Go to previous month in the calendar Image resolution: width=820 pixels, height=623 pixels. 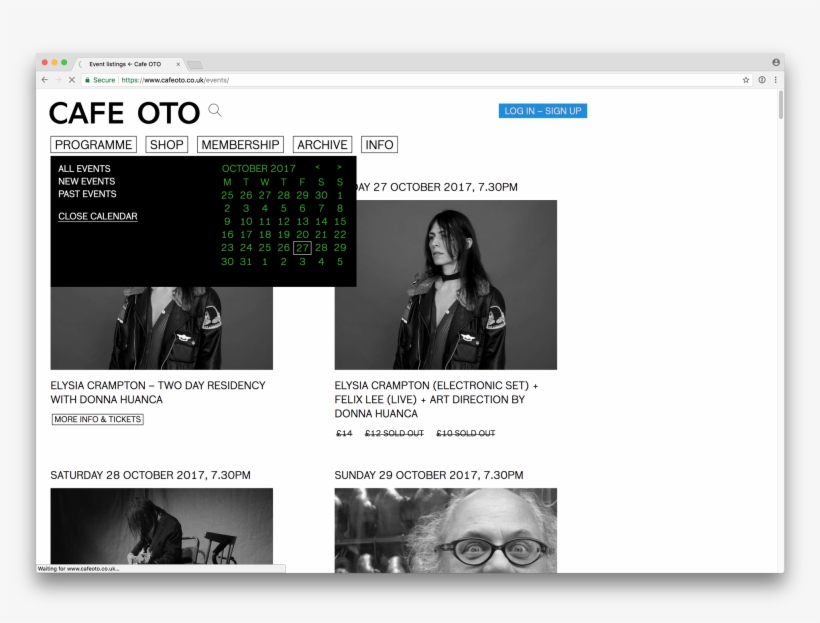tap(317, 167)
